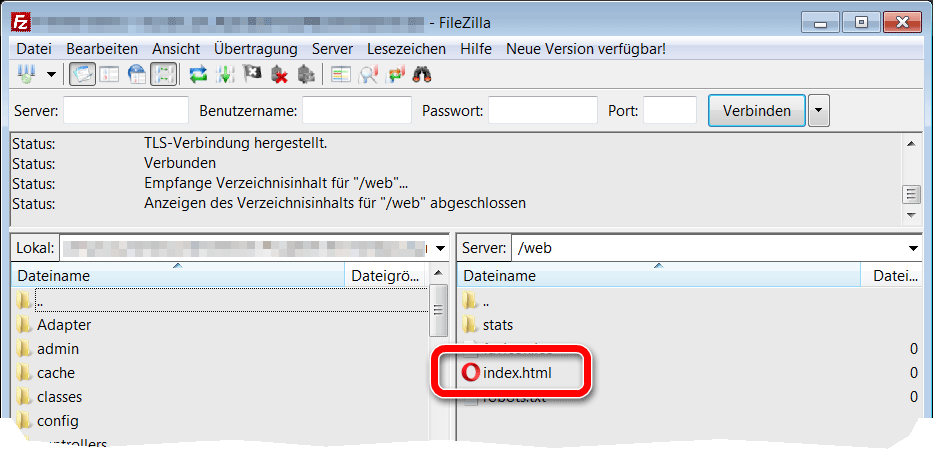Open the Übertragung menu
This screenshot has height=451, width=933.
click(x=256, y=49)
